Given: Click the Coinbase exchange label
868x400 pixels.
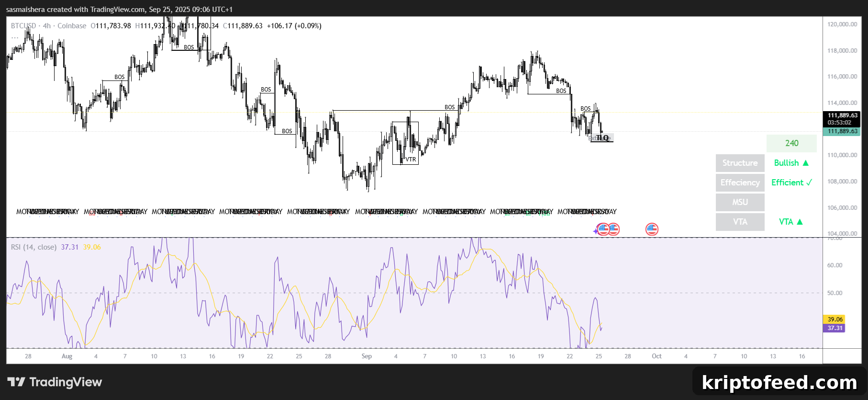Looking at the screenshot, I should 72,26.
